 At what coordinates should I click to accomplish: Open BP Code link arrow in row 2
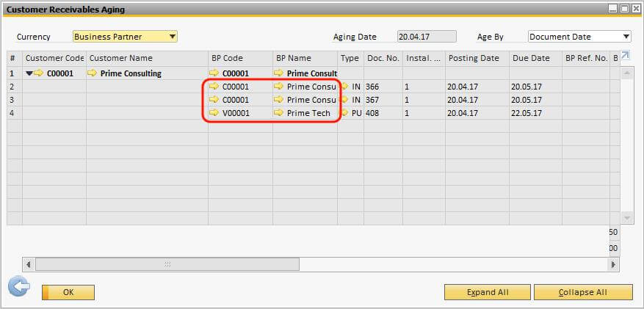(214, 87)
